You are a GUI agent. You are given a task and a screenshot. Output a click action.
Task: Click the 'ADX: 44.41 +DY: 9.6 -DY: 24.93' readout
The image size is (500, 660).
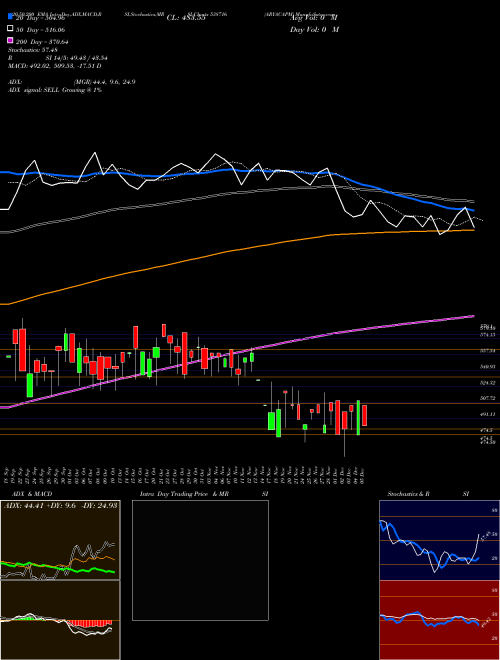pyautogui.click(x=60, y=505)
